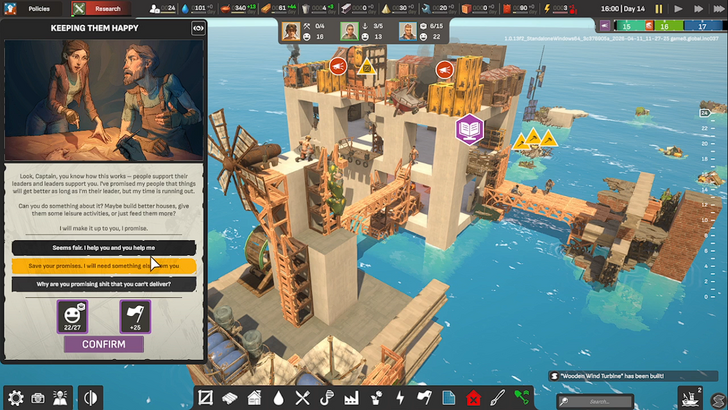Click the CONFIRM button
728x410 pixels.
(x=104, y=344)
